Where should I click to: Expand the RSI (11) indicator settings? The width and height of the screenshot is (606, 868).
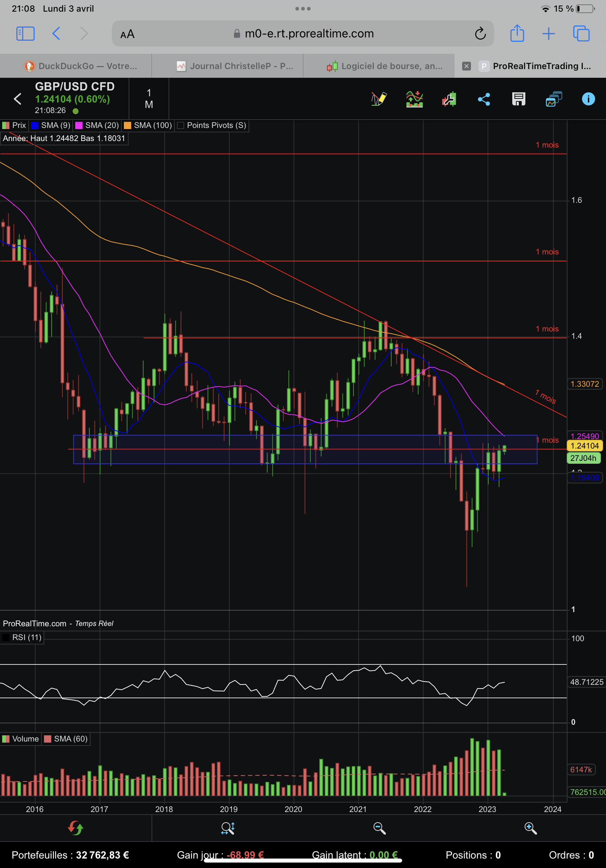pyautogui.click(x=22, y=638)
